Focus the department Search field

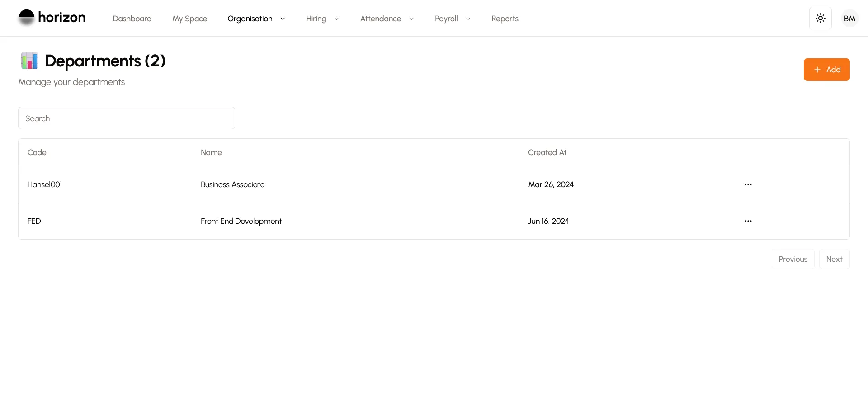click(127, 118)
